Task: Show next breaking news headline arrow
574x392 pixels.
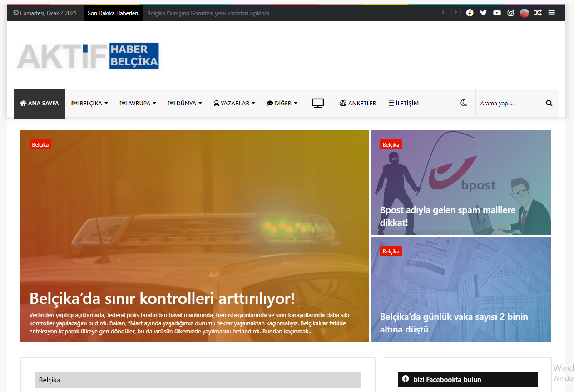Action: [456, 13]
